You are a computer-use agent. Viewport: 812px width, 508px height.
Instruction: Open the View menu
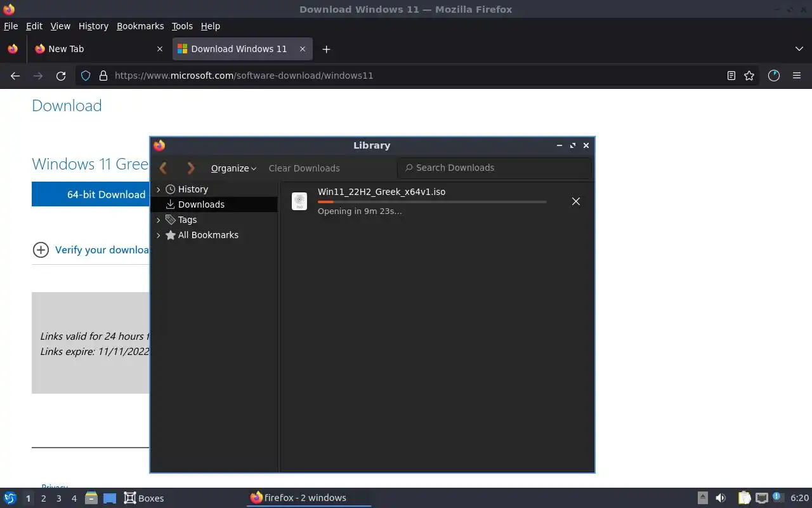point(60,26)
